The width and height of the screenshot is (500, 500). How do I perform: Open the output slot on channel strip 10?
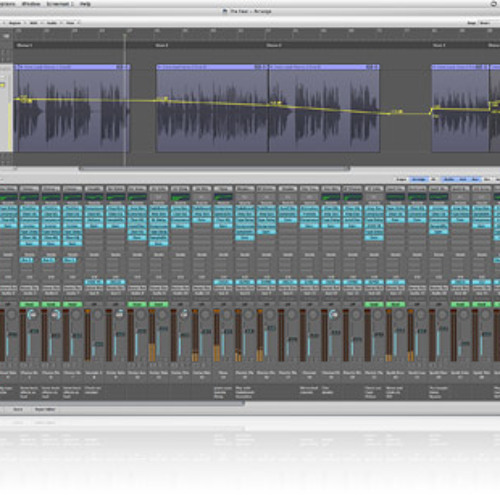point(137,288)
